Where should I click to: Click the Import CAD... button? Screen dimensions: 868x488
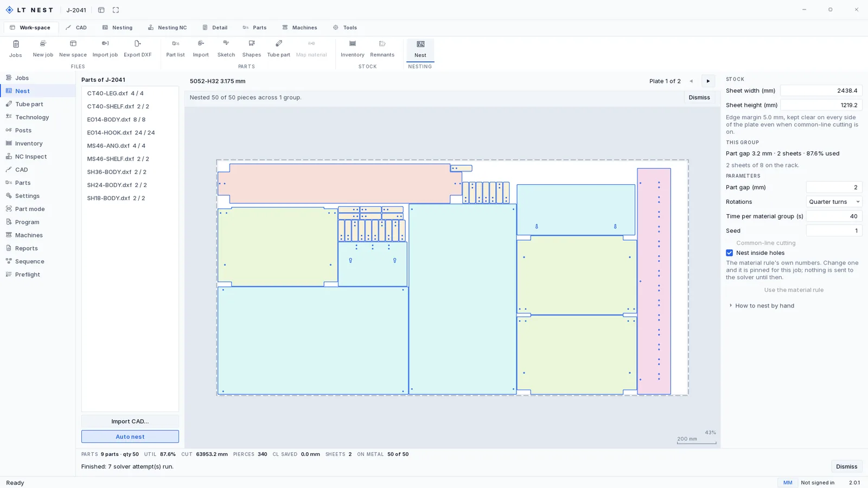pos(130,421)
